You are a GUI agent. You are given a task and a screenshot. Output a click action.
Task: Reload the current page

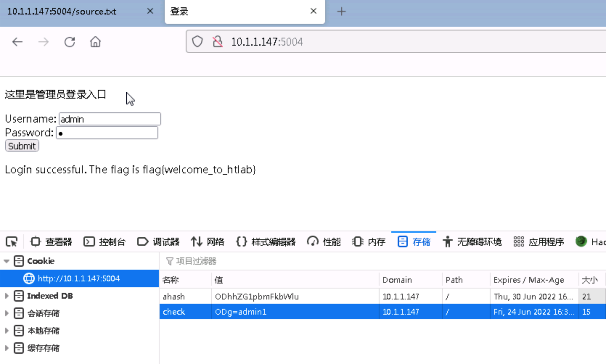click(69, 42)
